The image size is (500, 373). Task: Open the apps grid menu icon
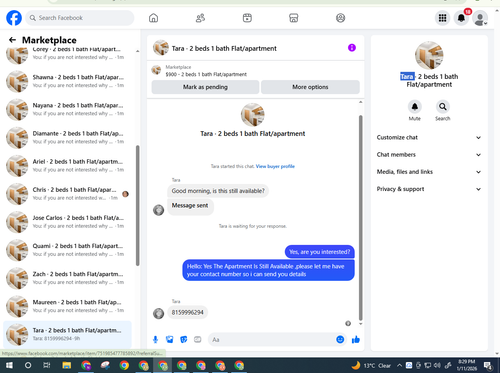pos(442,18)
